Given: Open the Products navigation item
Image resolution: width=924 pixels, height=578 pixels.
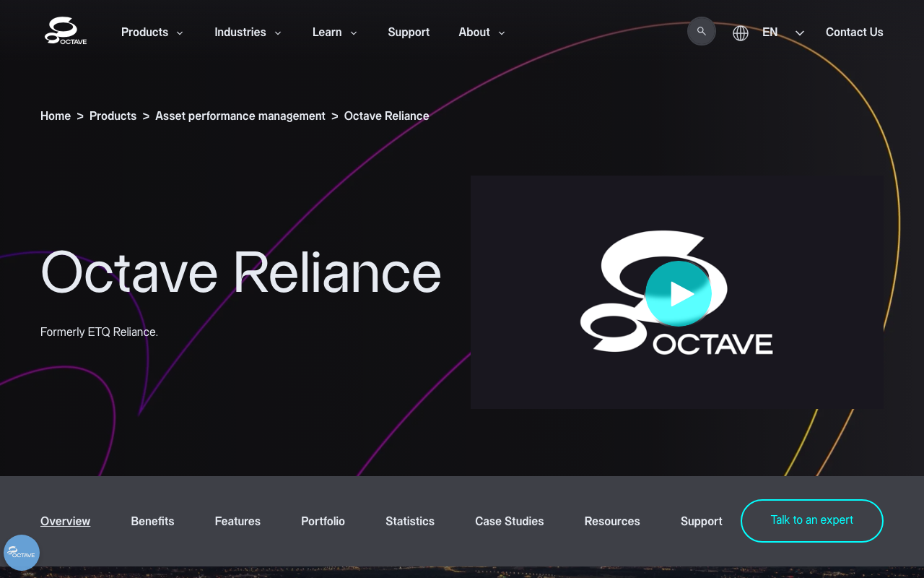Looking at the screenshot, I should [144, 33].
